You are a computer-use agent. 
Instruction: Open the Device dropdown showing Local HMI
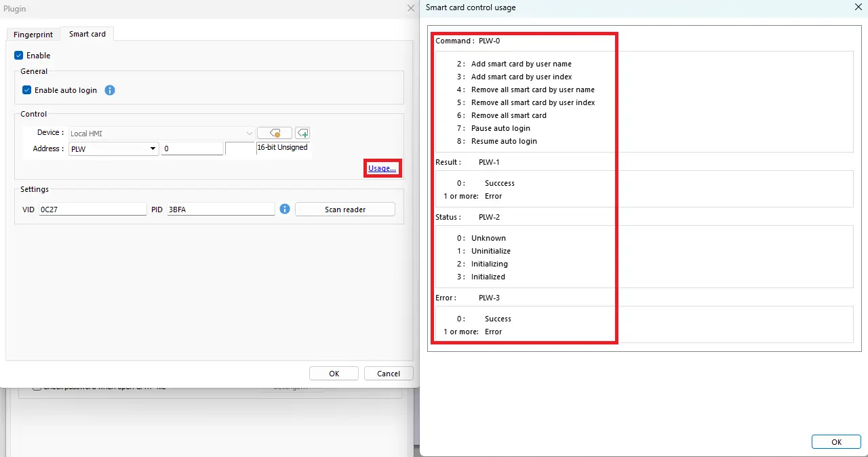pos(161,132)
